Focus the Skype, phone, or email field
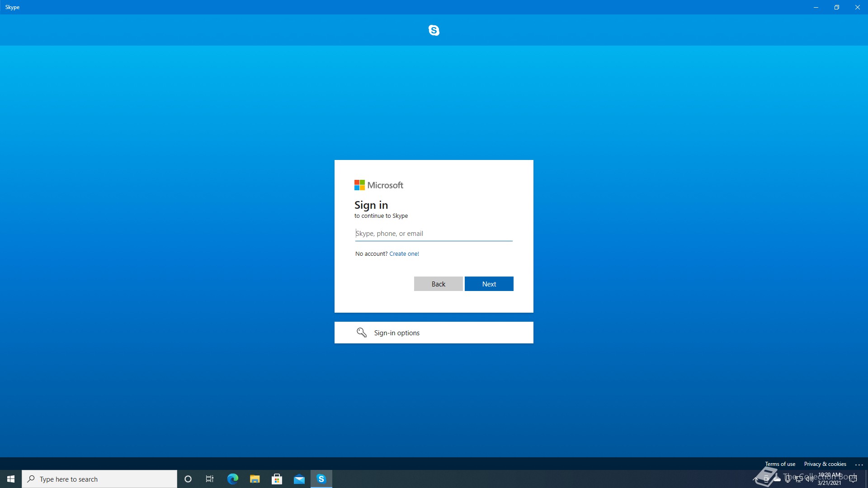The width and height of the screenshot is (868, 488). (x=434, y=234)
